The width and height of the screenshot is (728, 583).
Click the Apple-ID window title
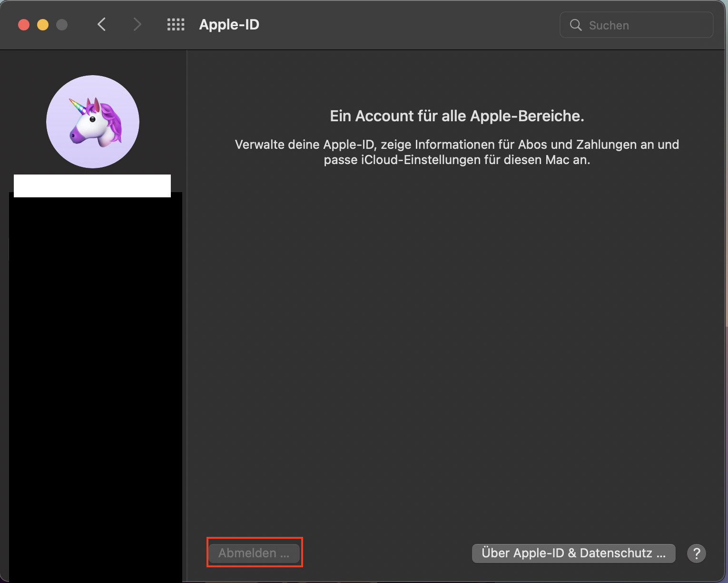tap(229, 25)
